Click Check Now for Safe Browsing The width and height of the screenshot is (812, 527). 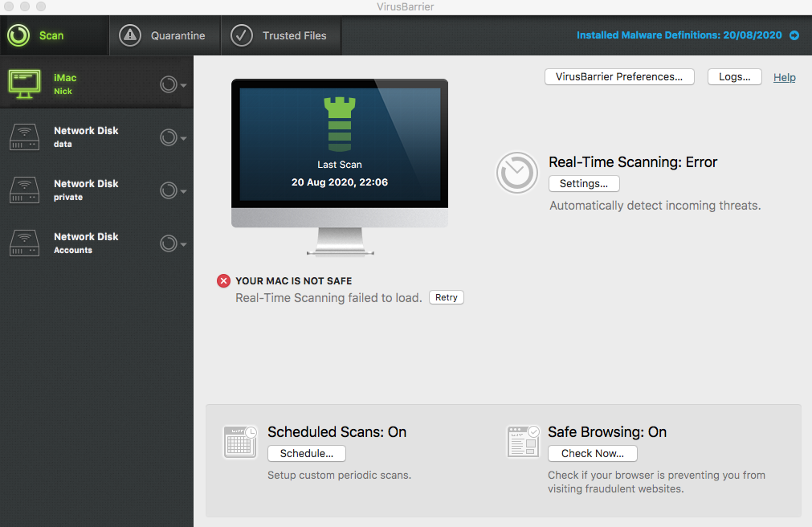[593, 453]
